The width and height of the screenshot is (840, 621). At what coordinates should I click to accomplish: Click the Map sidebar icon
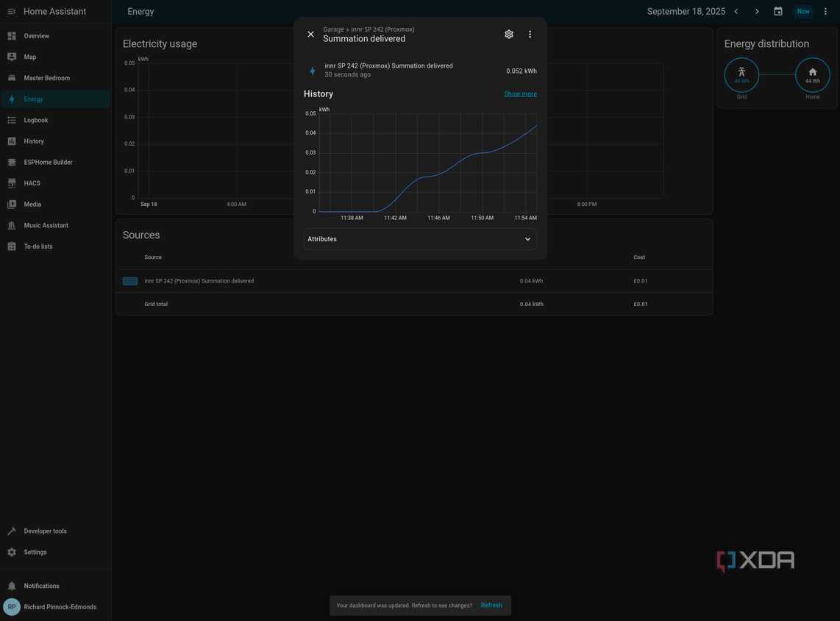point(12,57)
